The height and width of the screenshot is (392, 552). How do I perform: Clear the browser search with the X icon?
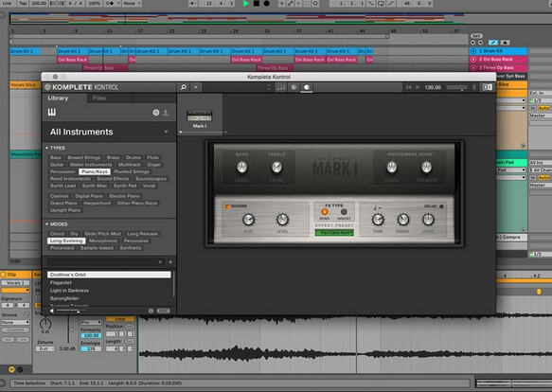160,262
